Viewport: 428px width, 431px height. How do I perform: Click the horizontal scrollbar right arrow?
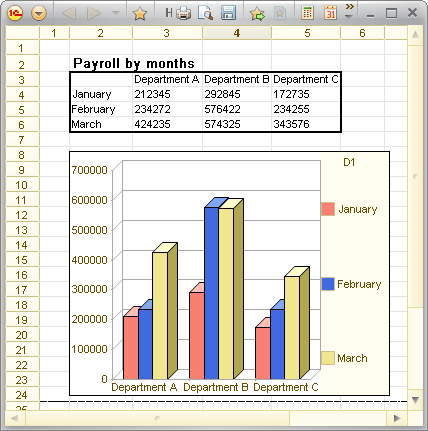coord(397,418)
